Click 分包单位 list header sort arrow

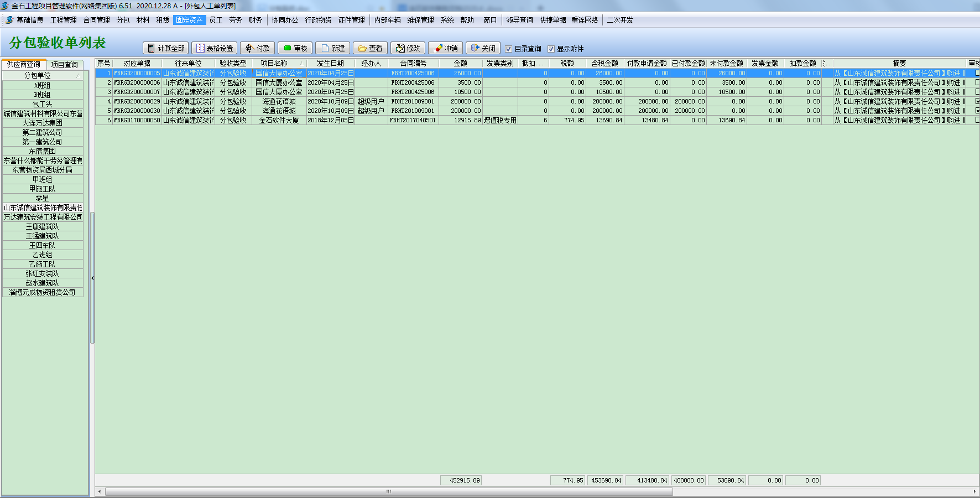[x=77, y=76]
